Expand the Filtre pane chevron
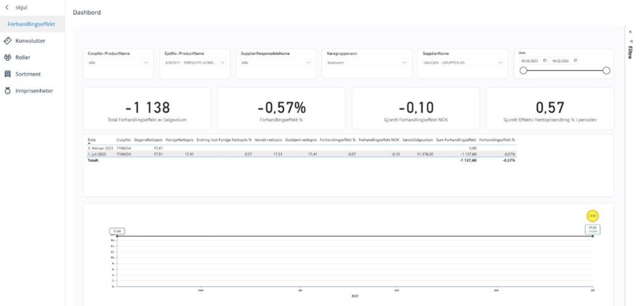Viewport: 644px width, 306px height. (x=630, y=31)
